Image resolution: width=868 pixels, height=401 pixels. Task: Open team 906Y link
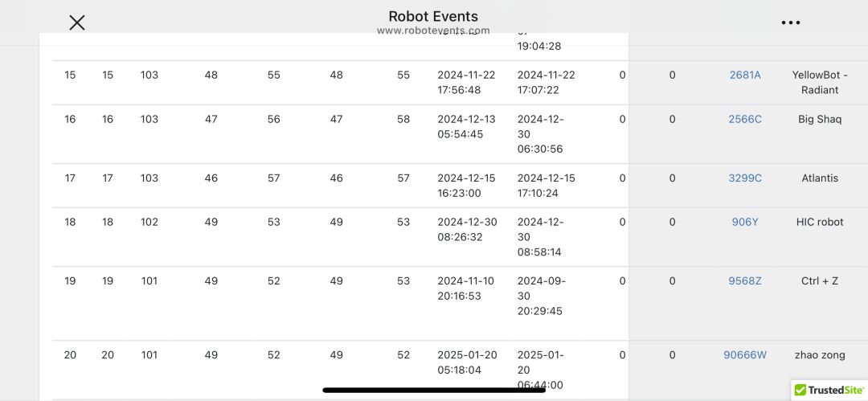745,222
